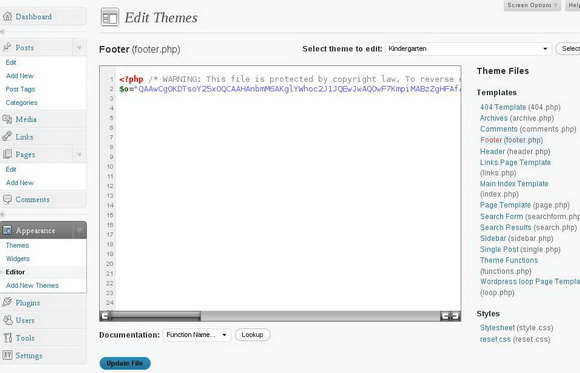Open the Comments speech bubble icon
Image resolution: width=580 pixels, height=373 pixels.
tap(7, 199)
